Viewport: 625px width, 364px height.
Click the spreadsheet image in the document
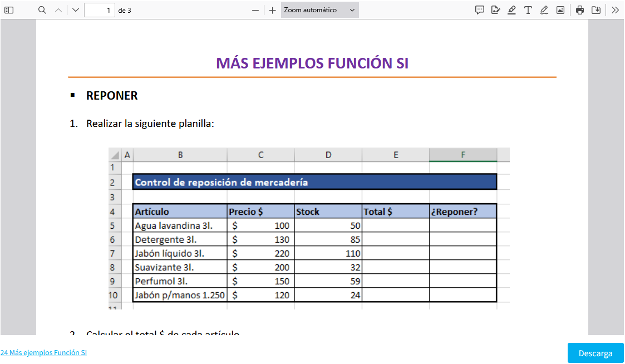click(x=309, y=228)
